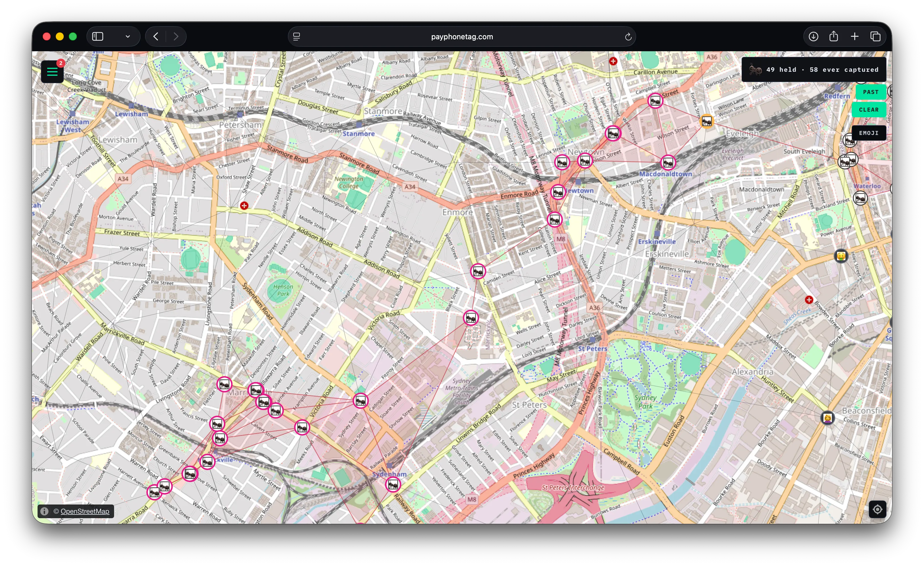
Task: Center map on my location
Action: [877, 509]
